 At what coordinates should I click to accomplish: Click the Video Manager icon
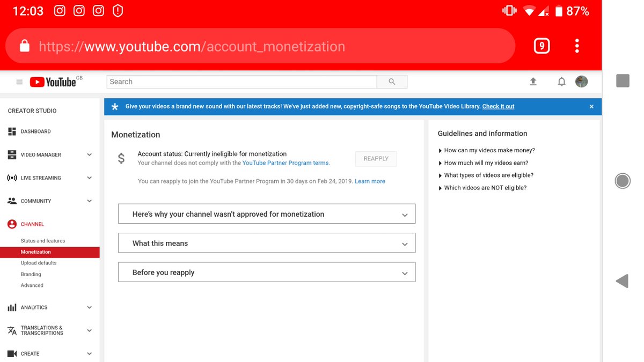(x=12, y=154)
